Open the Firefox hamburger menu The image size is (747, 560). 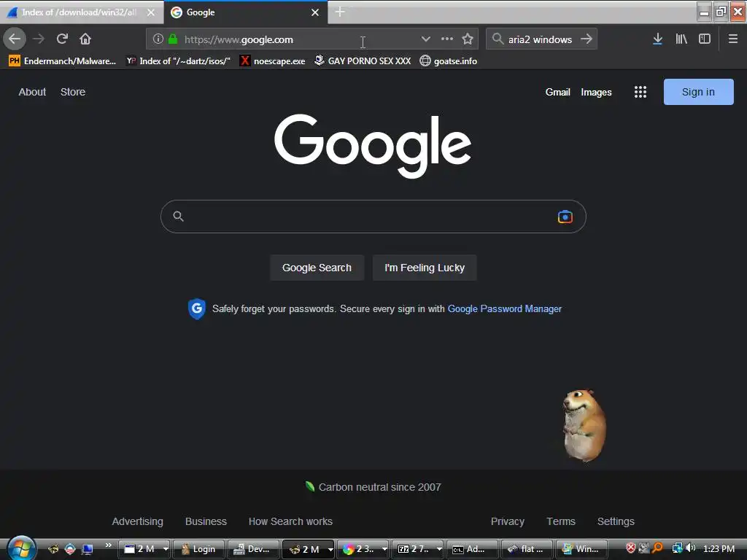pos(732,39)
